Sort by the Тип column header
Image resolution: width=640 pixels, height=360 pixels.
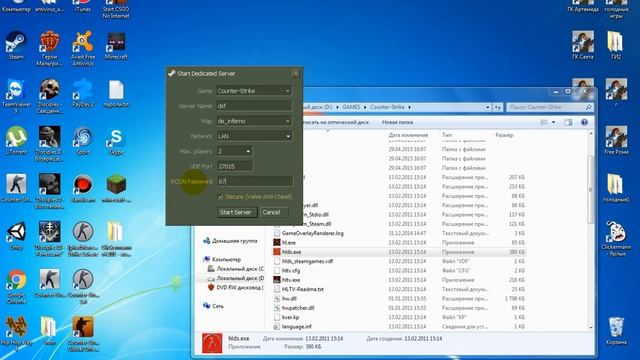point(447,135)
